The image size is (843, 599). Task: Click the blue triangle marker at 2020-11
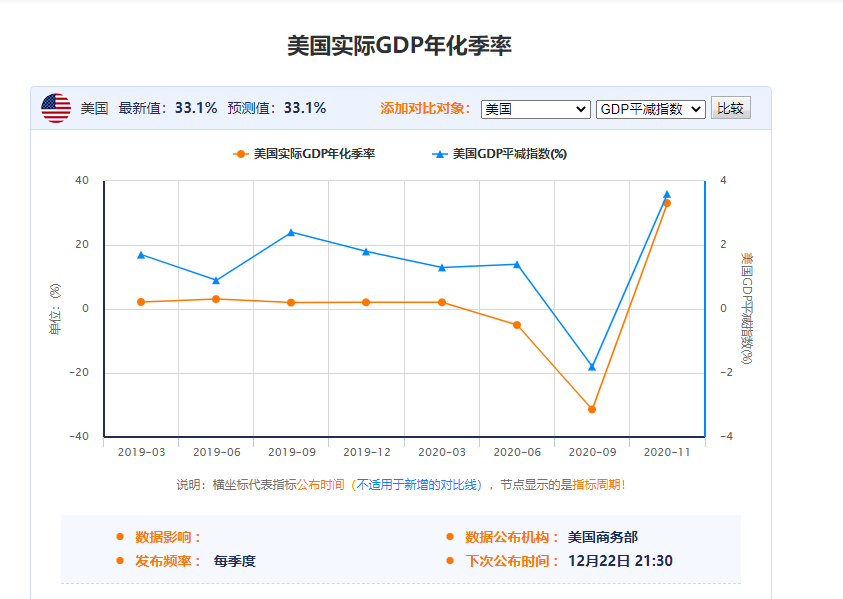(667, 194)
